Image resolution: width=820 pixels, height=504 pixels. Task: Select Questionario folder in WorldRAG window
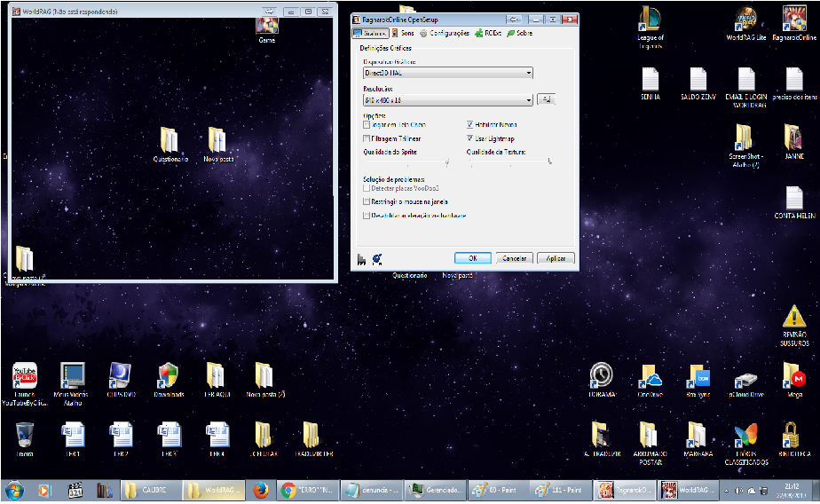[x=170, y=145]
